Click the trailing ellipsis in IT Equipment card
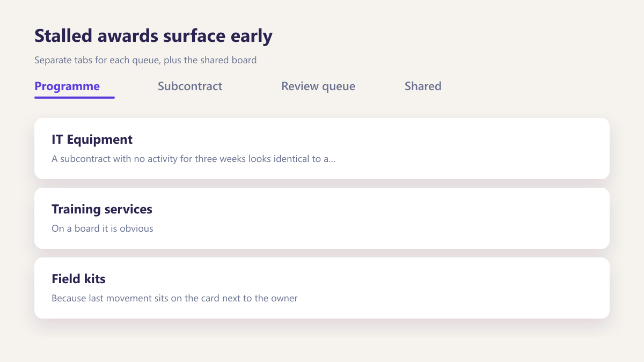The image size is (644, 362). pos(332,160)
